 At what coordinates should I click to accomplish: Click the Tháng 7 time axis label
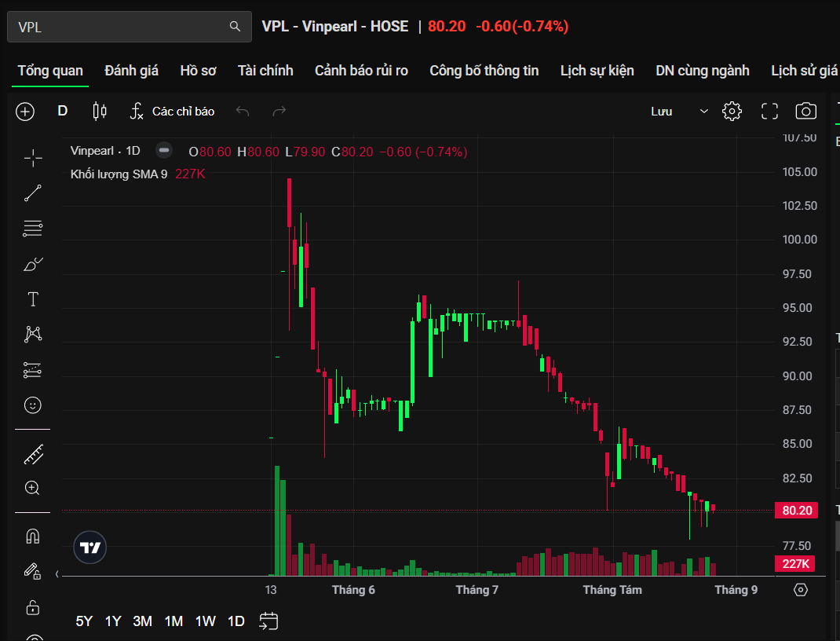pyautogui.click(x=477, y=590)
